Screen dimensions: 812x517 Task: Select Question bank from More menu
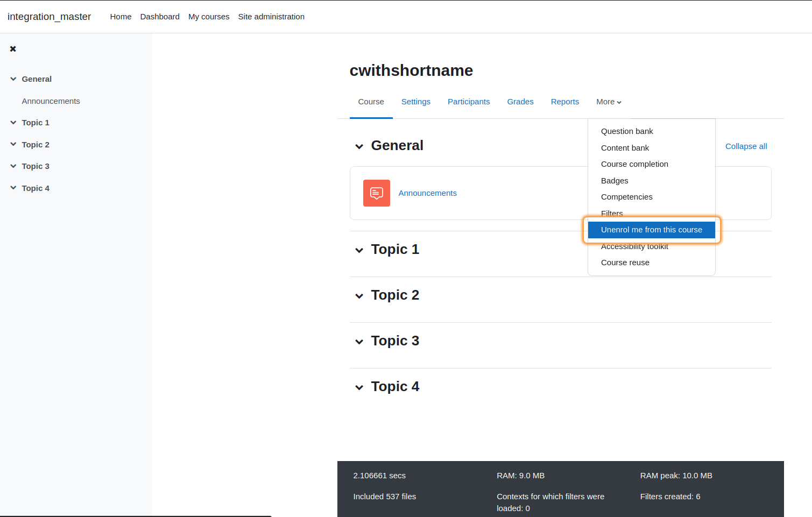tap(652, 131)
